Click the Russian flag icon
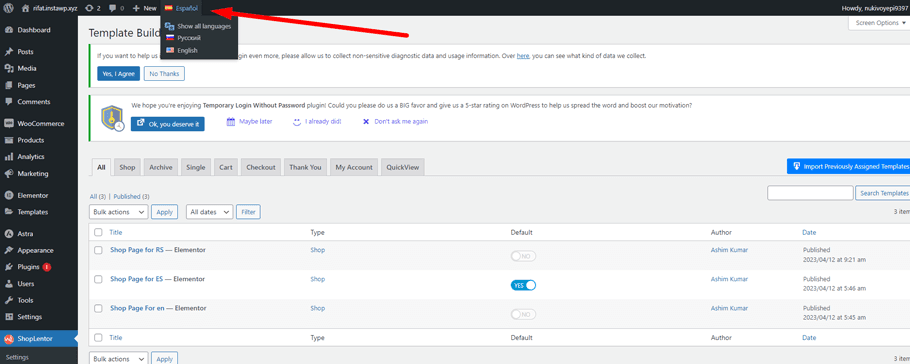This screenshot has height=364, width=910. point(170,38)
